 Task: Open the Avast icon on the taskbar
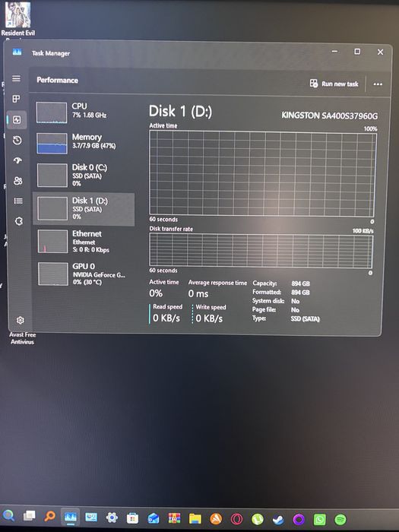pyautogui.click(x=216, y=519)
